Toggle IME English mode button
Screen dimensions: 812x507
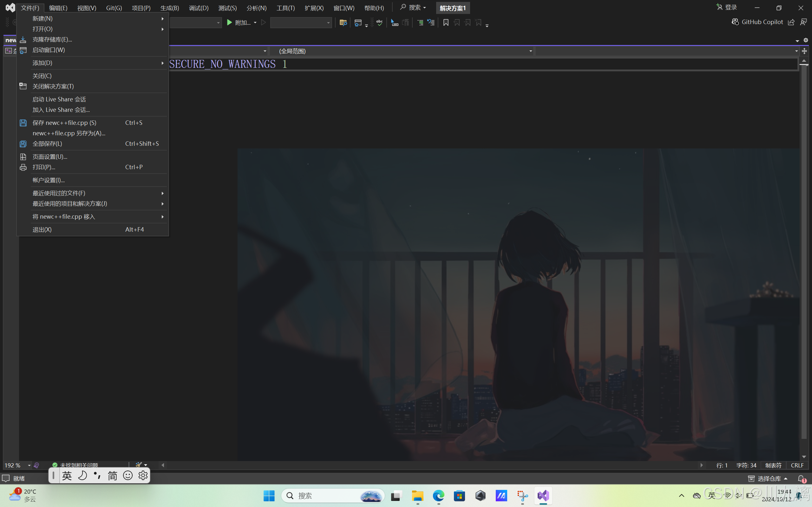click(67, 476)
